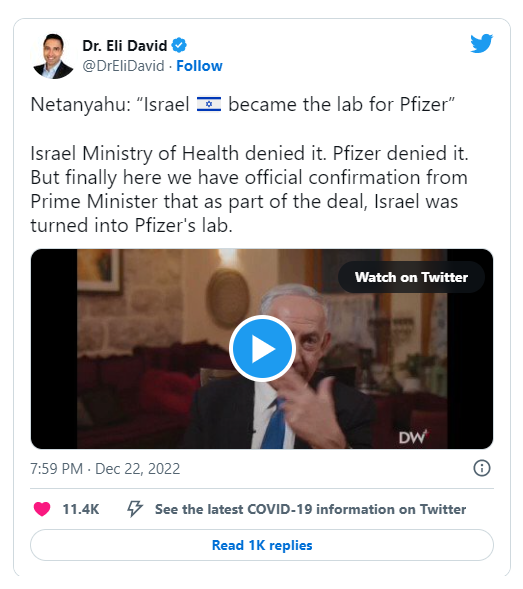The height and width of the screenshot is (589, 523).
Task: Click the paragraph about Ministry of Health denial
Action: tap(249, 189)
